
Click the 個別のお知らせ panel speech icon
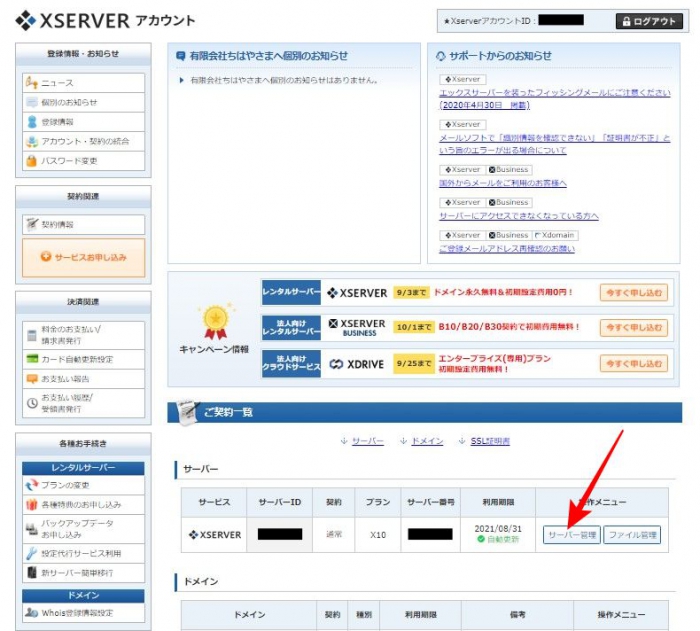tap(181, 56)
